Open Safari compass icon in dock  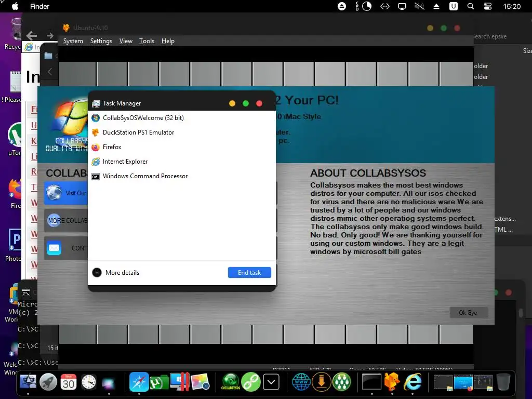(x=139, y=382)
